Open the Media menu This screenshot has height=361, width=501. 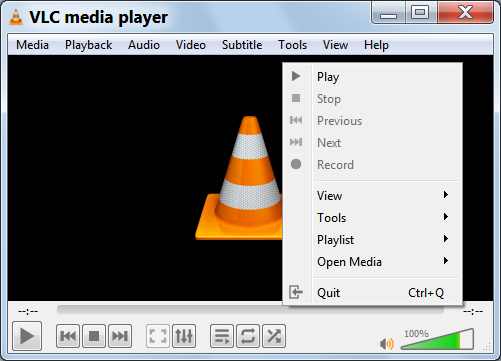coord(32,45)
